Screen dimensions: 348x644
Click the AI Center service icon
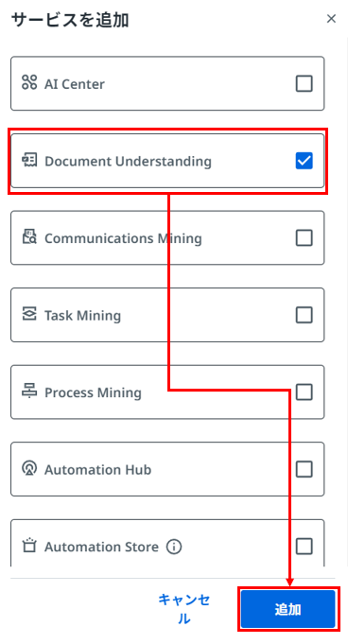(29, 83)
